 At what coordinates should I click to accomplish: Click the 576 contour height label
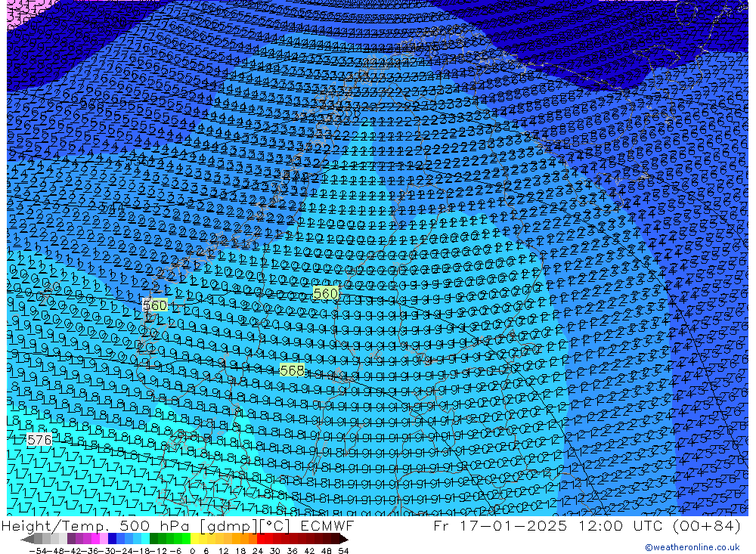click(x=39, y=440)
